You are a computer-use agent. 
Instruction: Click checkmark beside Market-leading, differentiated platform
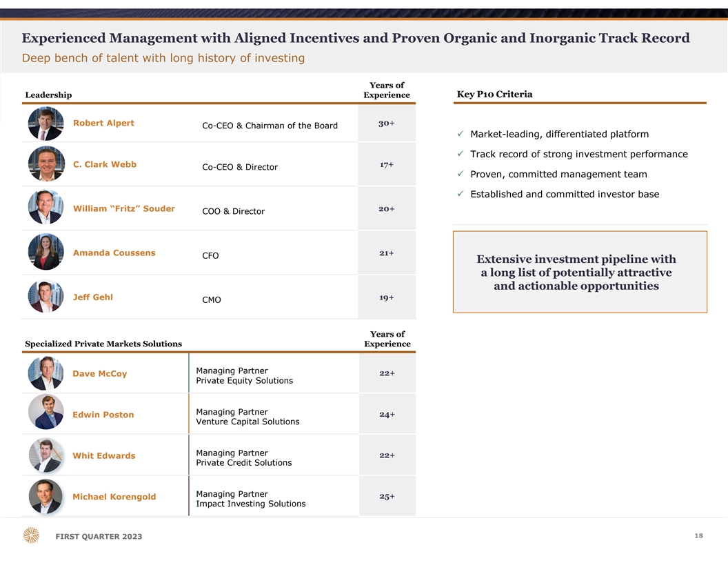click(460, 135)
